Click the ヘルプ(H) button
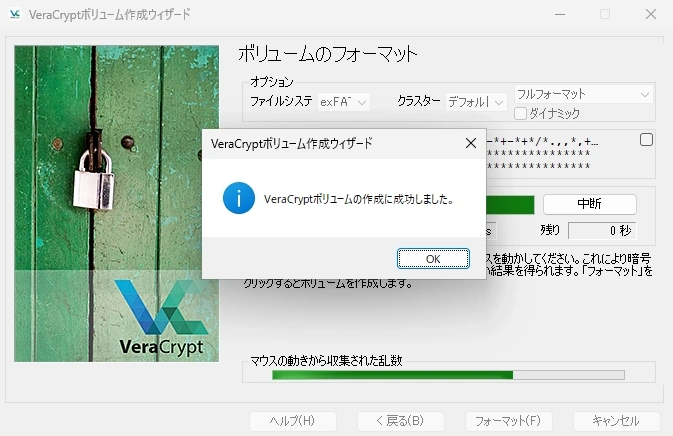673x436 pixels. [293, 421]
